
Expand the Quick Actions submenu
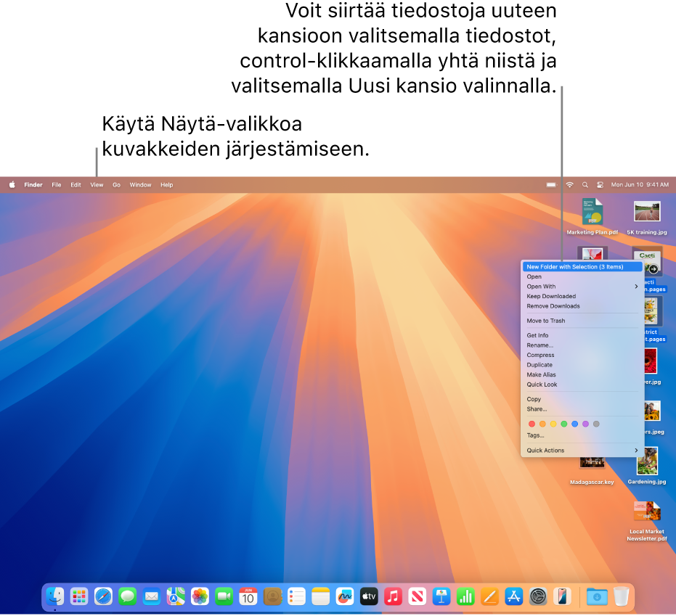click(583, 451)
